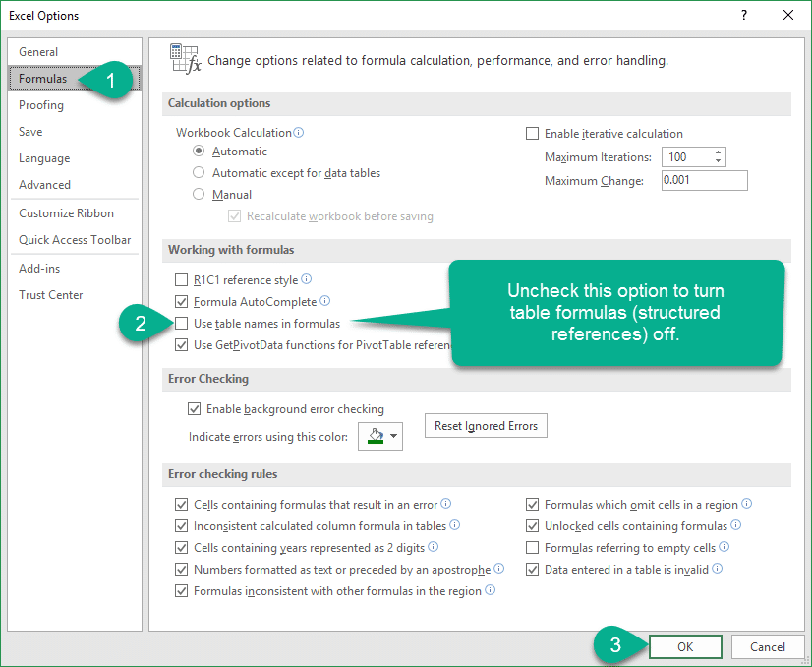This screenshot has height=667, width=812.
Task: Click info icon for Data entered in table invalid
Action: click(718, 569)
